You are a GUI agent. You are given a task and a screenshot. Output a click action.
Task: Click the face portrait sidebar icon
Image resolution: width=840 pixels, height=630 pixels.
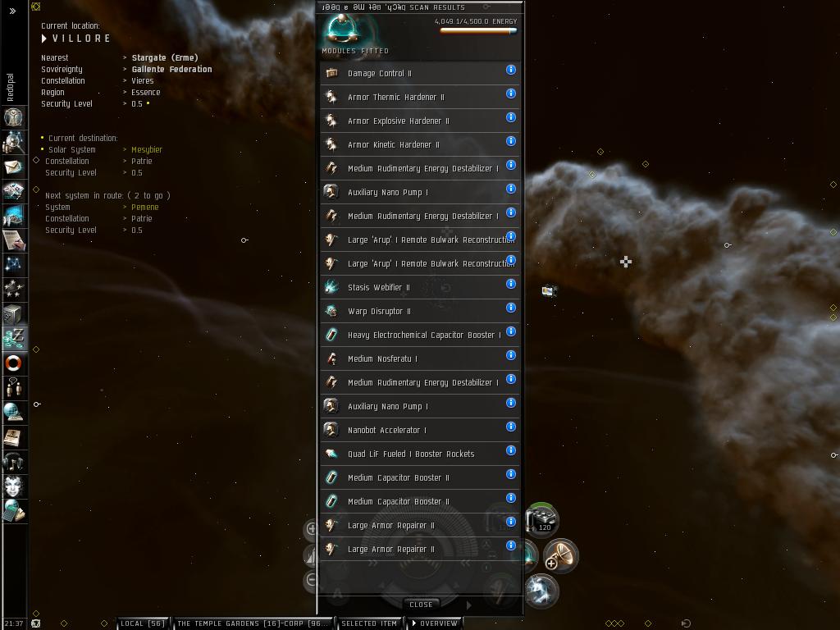(x=13, y=486)
